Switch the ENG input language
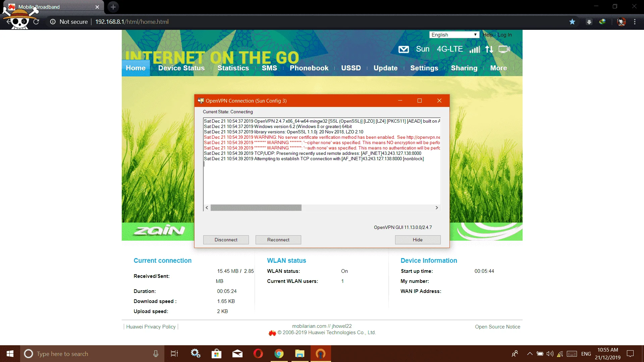Image resolution: width=644 pixels, height=362 pixels. click(x=586, y=354)
